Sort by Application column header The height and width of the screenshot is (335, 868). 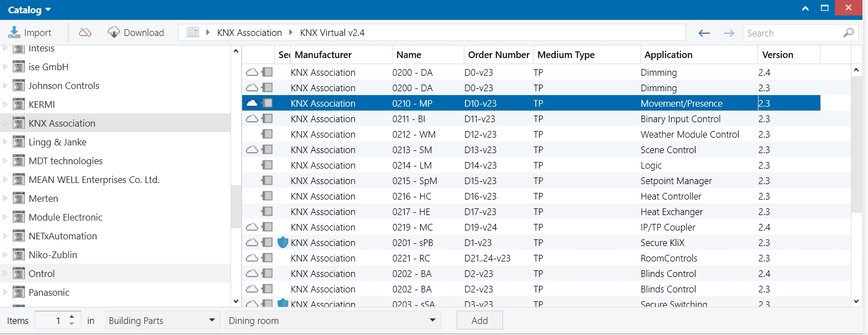[x=699, y=55]
